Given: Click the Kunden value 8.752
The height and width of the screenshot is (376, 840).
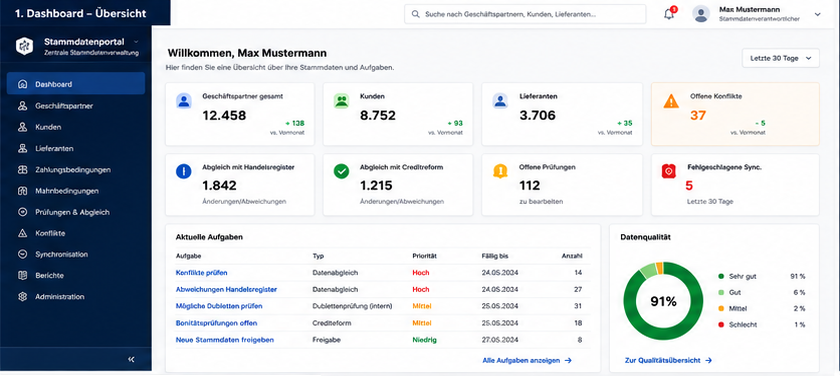Looking at the screenshot, I should coord(378,115).
